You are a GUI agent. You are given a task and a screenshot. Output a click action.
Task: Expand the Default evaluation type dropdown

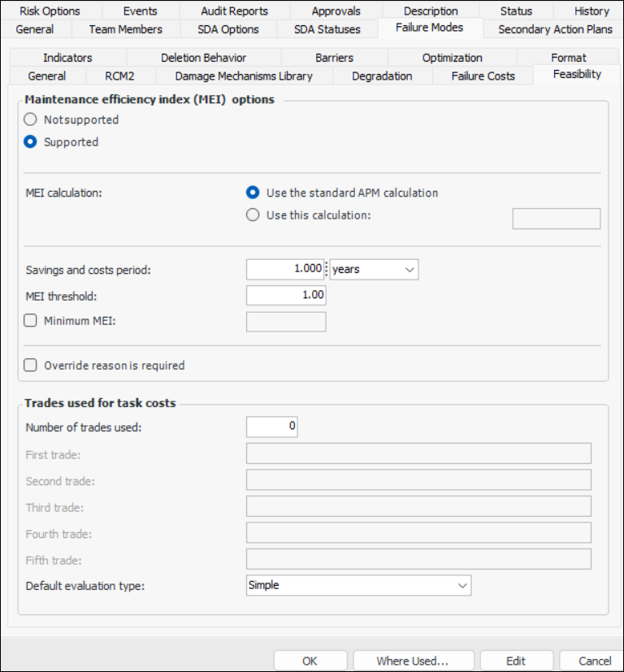click(358, 585)
